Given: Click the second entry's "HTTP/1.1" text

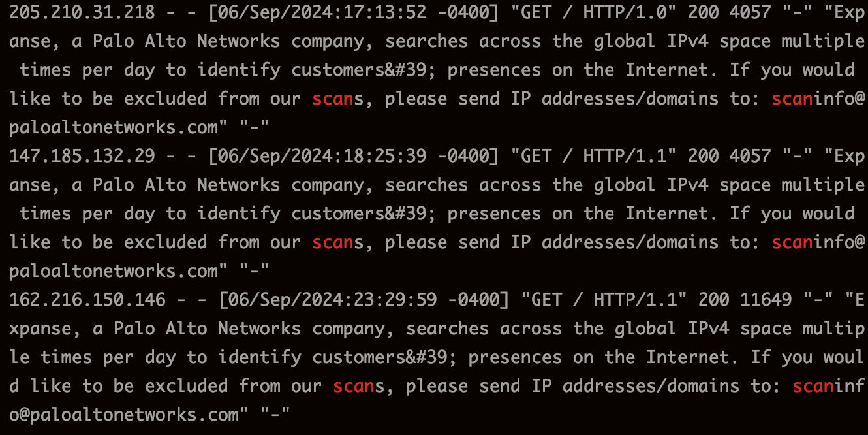Looking at the screenshot, I should coord(625,156).
